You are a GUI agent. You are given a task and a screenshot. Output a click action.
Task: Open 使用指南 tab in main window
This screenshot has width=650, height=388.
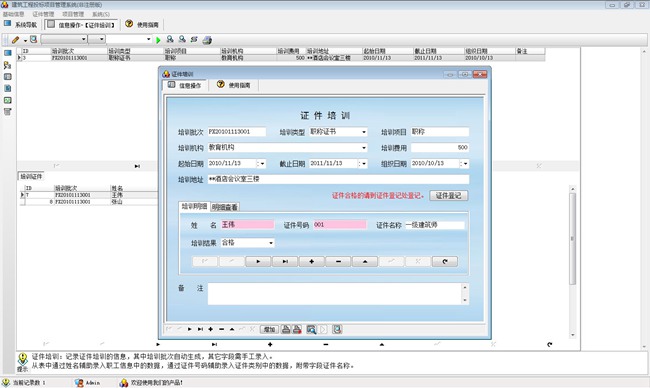click(x=142, y=24)
